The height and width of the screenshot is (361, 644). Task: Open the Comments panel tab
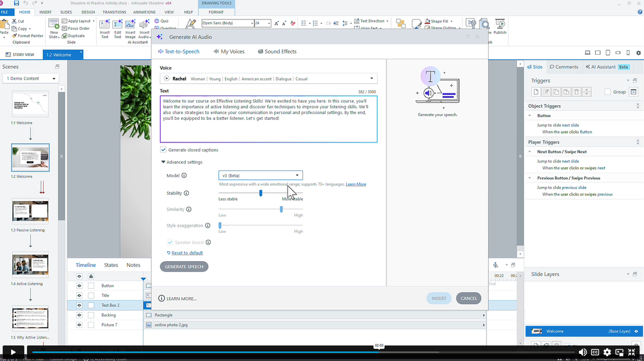564,66
